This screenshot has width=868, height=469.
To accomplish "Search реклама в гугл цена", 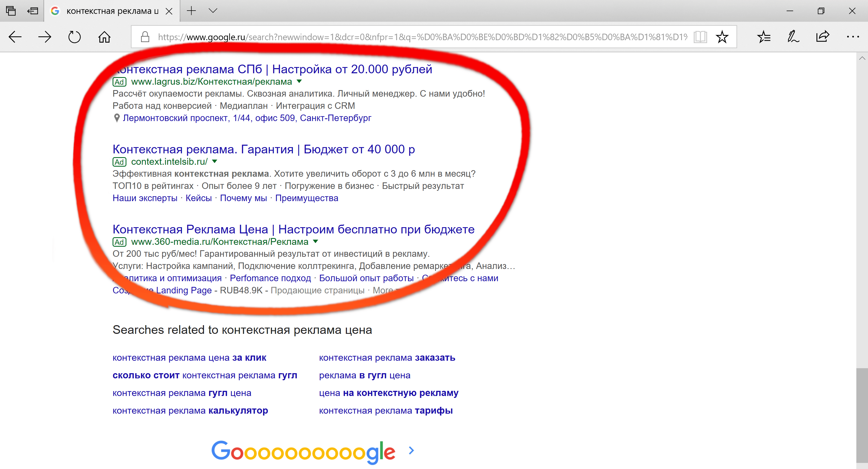I will tap(365, 375).
